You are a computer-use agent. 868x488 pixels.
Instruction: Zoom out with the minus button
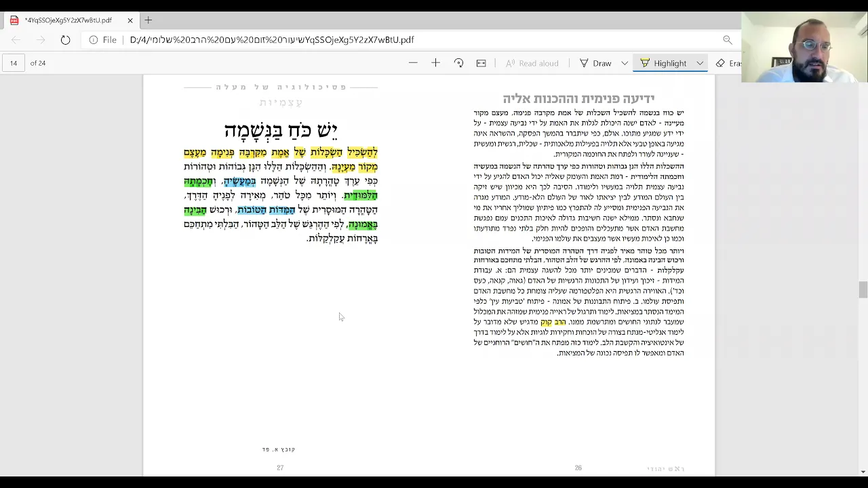tap(413, 63)
